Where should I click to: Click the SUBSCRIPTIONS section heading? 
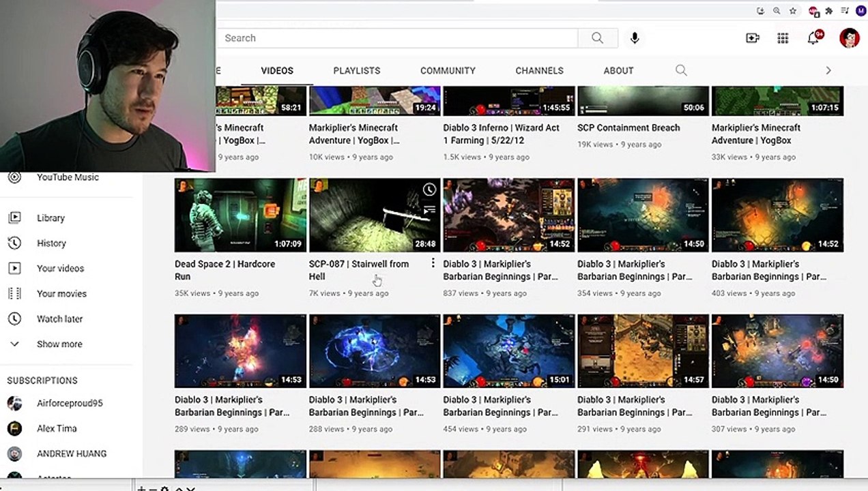[42, 381]
